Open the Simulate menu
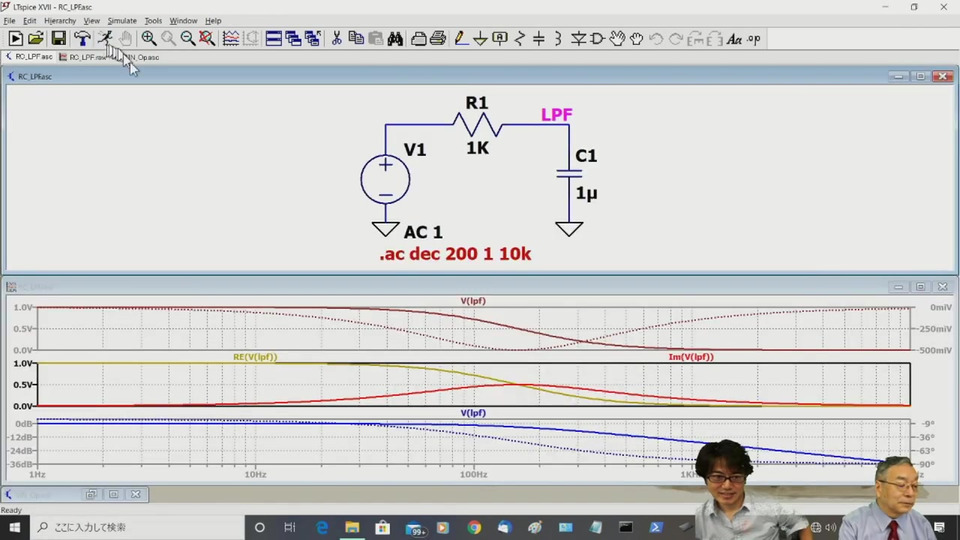 pyautogui.click(x=122, y=20)
